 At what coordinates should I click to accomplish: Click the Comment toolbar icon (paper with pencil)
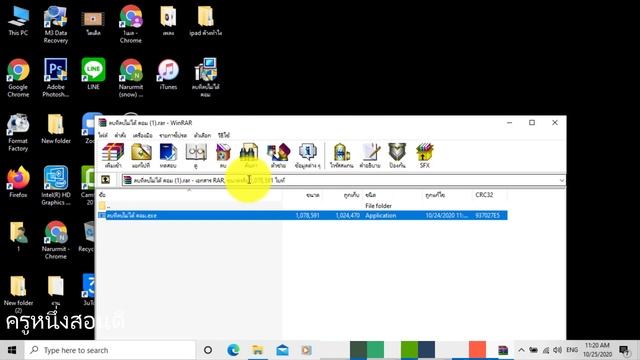pos(370,156)
